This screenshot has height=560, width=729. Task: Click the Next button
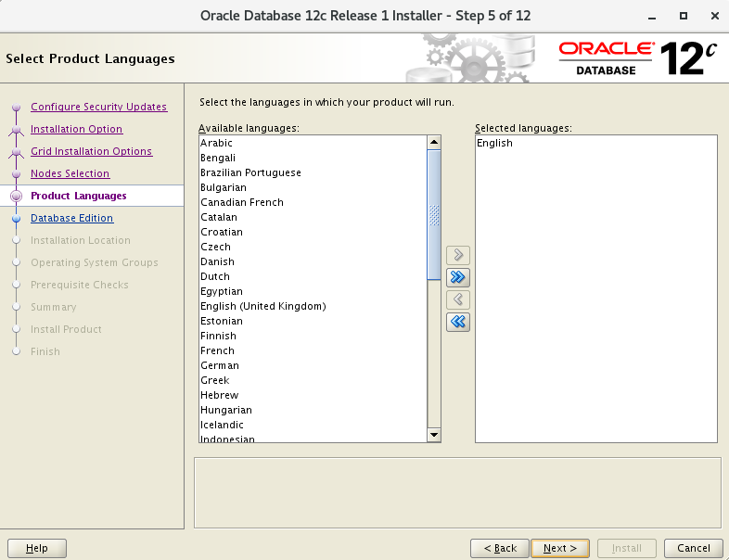pos(560,548)
